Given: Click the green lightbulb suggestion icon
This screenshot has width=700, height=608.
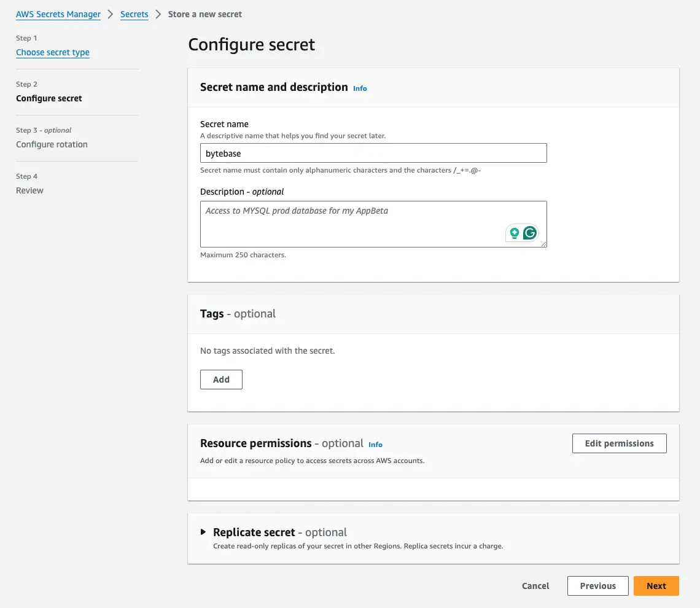Looking at the screenshot, I should [x=515, y=233].
